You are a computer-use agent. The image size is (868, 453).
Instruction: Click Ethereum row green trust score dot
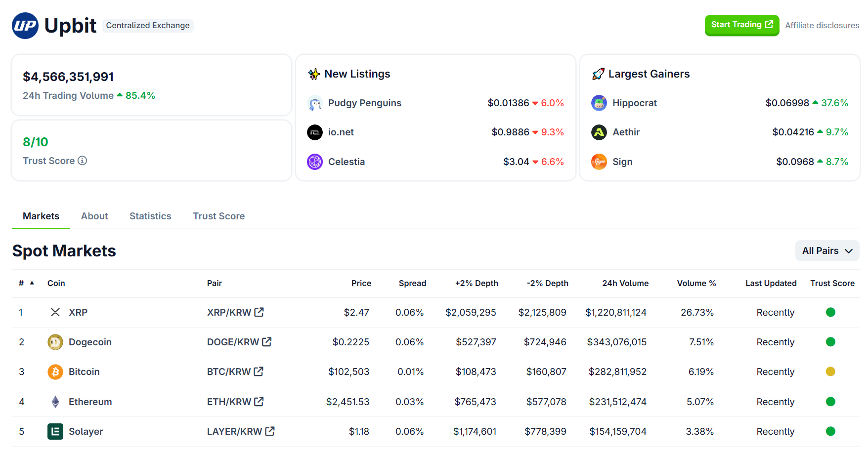[x=830, y=402]
